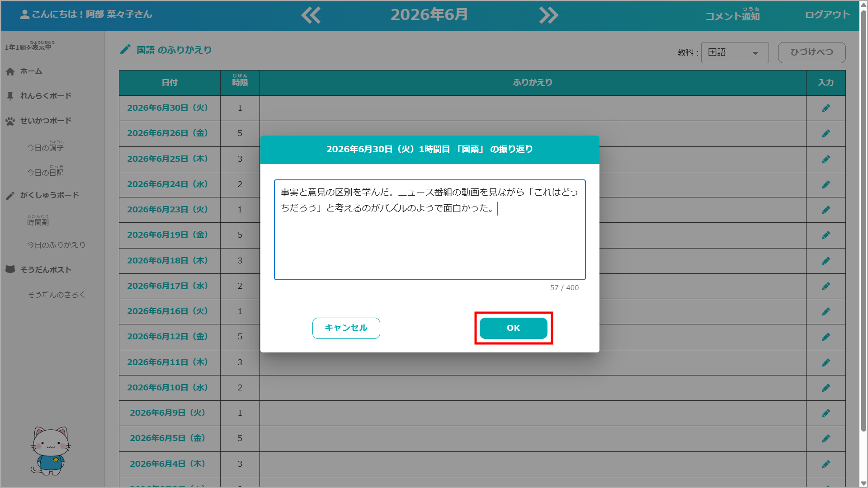Open コメント通知 in the header

733,15
